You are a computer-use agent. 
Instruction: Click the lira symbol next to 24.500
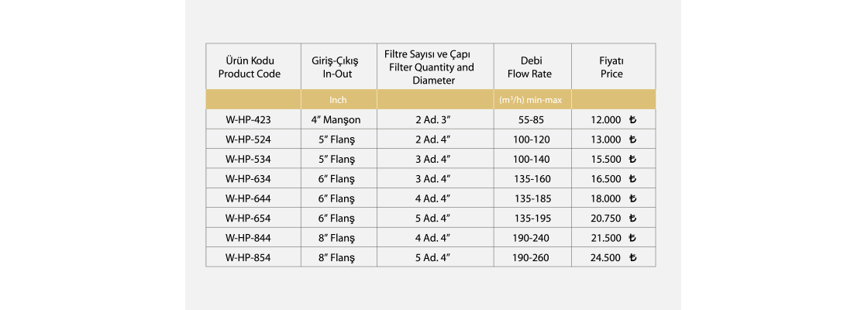tap(632, 258)
